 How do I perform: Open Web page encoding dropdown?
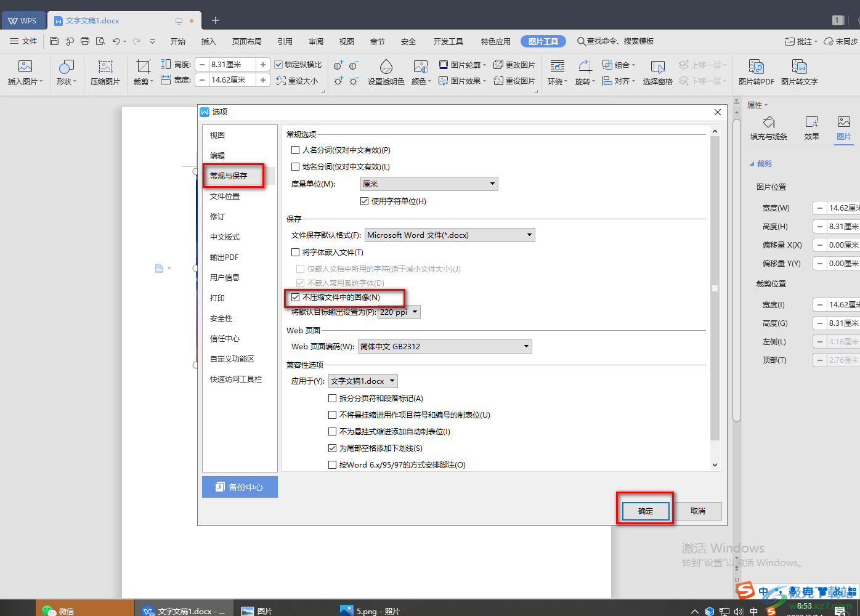coord(445,346)
